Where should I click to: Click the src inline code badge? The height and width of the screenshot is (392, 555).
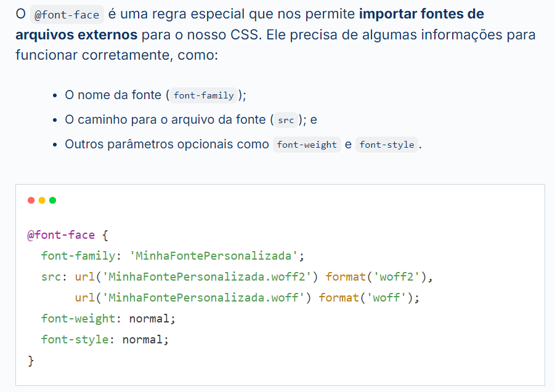[286, 120]
